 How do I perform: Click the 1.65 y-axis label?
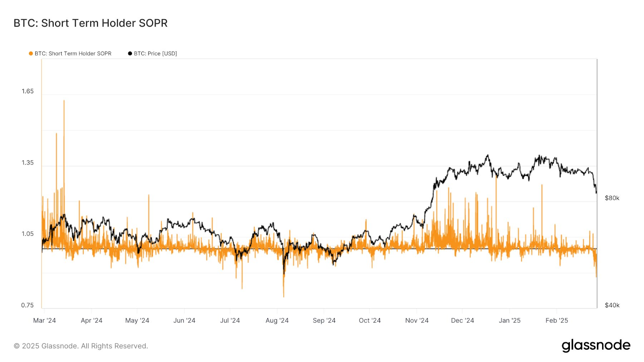pos(28,91)
